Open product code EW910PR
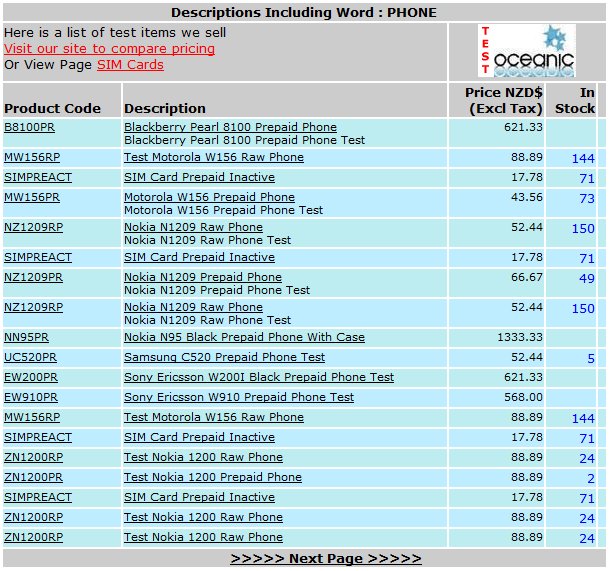 click(x=31, y=397)
